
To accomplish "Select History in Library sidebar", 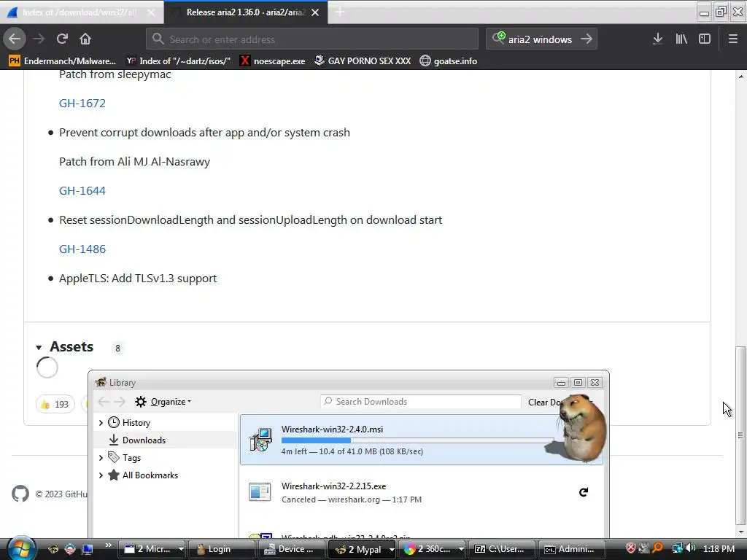I will 136,422.
